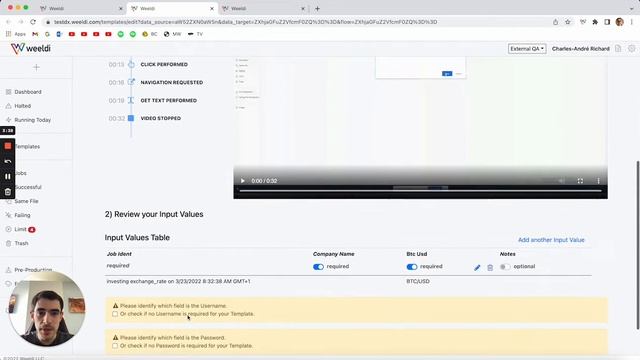Toggle Company Name required switch
The height and width of the screenshot is (360, 640).
click(318, 267)
